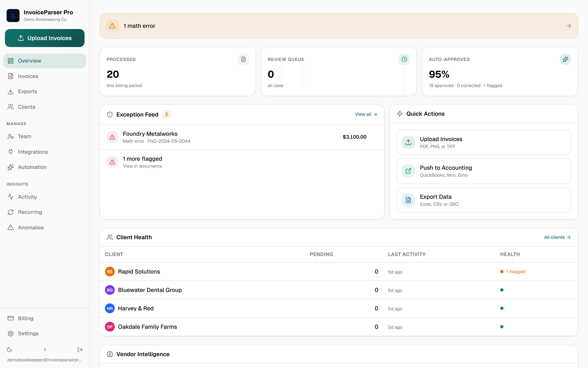The image size is (588, 368).
Task: Open 1 more flagged entry
Action: click(242, 162)
